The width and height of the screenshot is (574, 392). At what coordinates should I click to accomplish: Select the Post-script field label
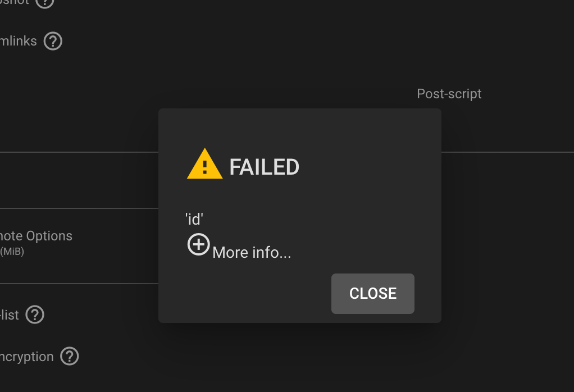coord(449,94)
